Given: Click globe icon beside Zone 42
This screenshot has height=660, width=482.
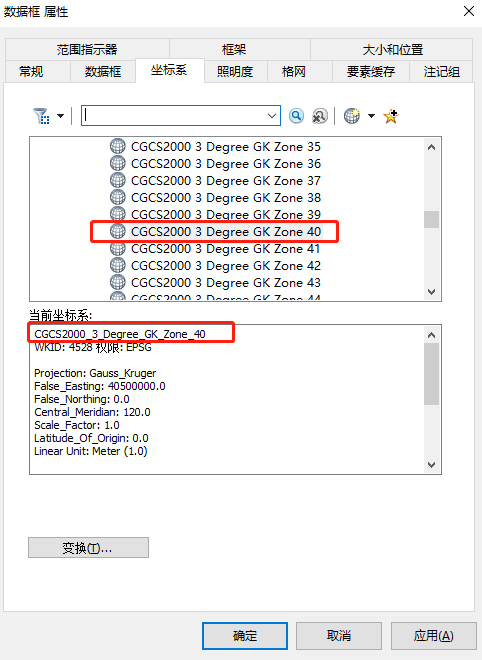Looking at the screenshot, I should (117, 265).
